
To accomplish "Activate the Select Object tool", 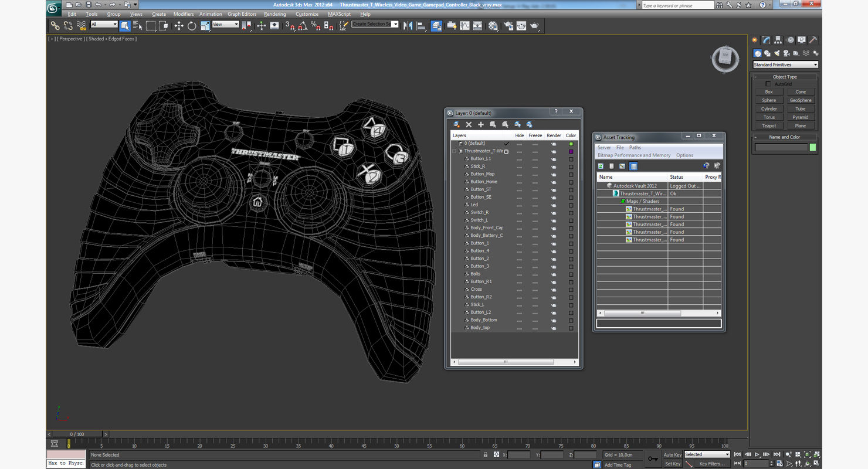I will (125, 26).
